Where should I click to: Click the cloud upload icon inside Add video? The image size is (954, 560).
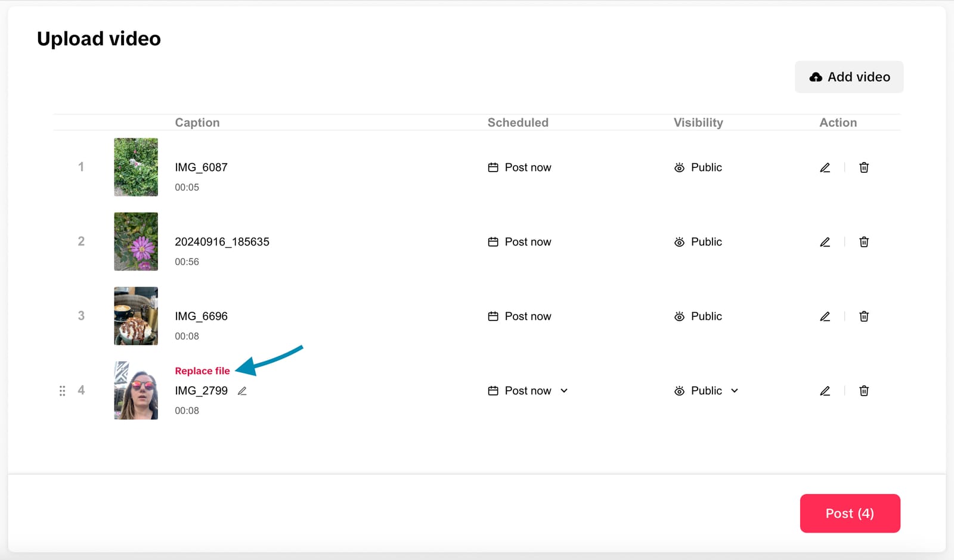(x=816, y=76)
